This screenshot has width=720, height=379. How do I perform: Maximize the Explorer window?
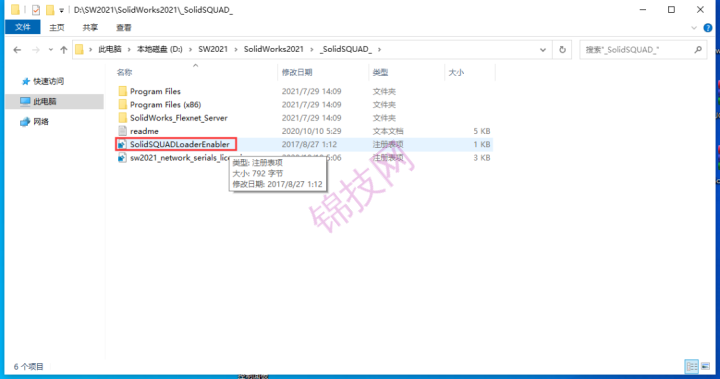coord(671,10)
